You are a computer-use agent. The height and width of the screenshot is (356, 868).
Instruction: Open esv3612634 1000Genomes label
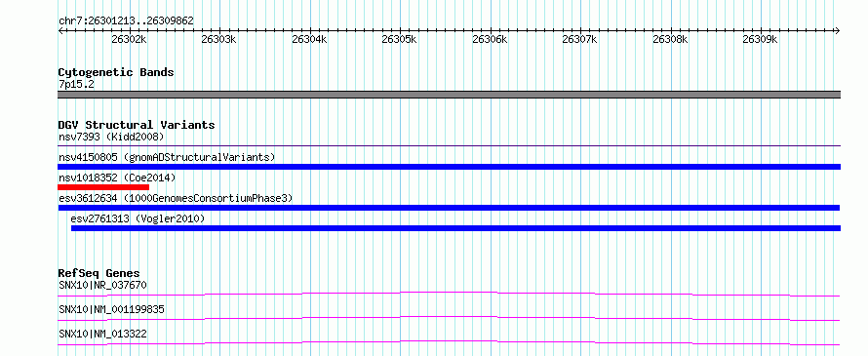[176, 198]
